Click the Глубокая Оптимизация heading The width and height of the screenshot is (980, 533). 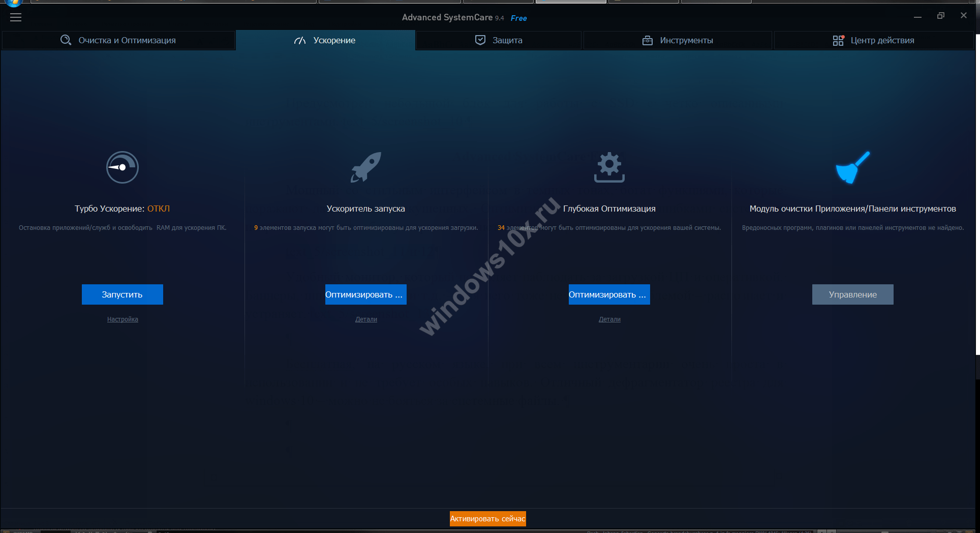[609, 209]
